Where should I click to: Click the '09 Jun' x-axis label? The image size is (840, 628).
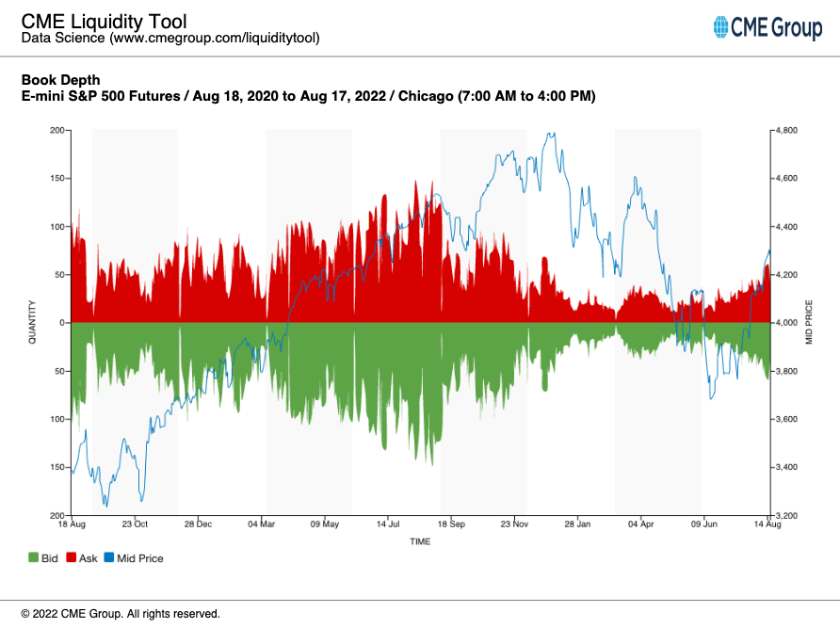coord(704,524)
